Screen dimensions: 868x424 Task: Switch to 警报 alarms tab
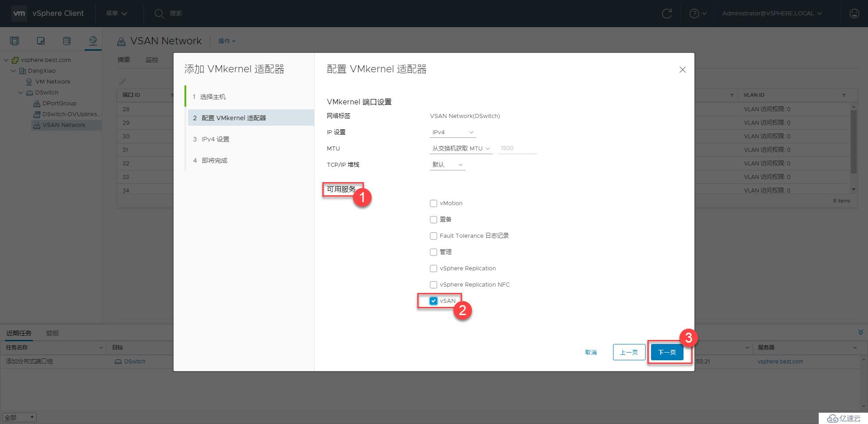point(52,333)
